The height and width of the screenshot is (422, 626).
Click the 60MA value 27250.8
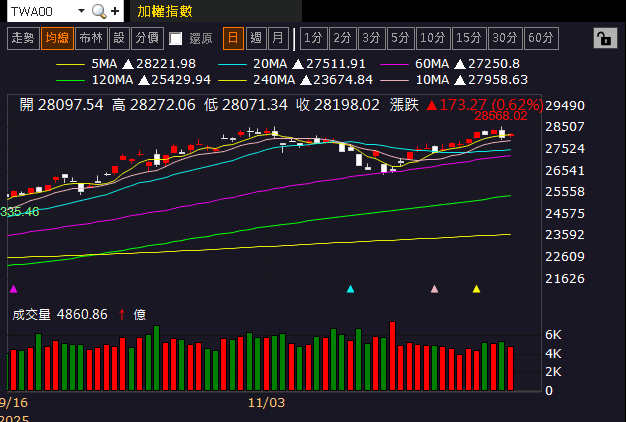(494, 64)
